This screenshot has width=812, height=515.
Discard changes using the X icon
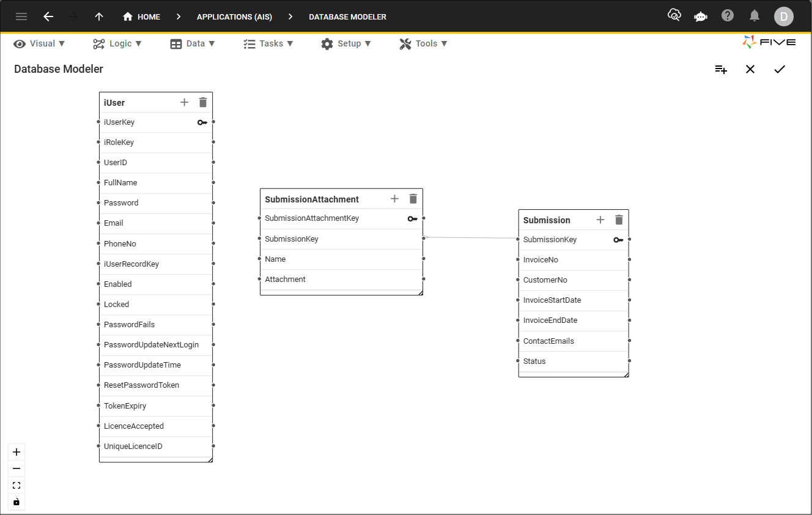coord(750,69)
